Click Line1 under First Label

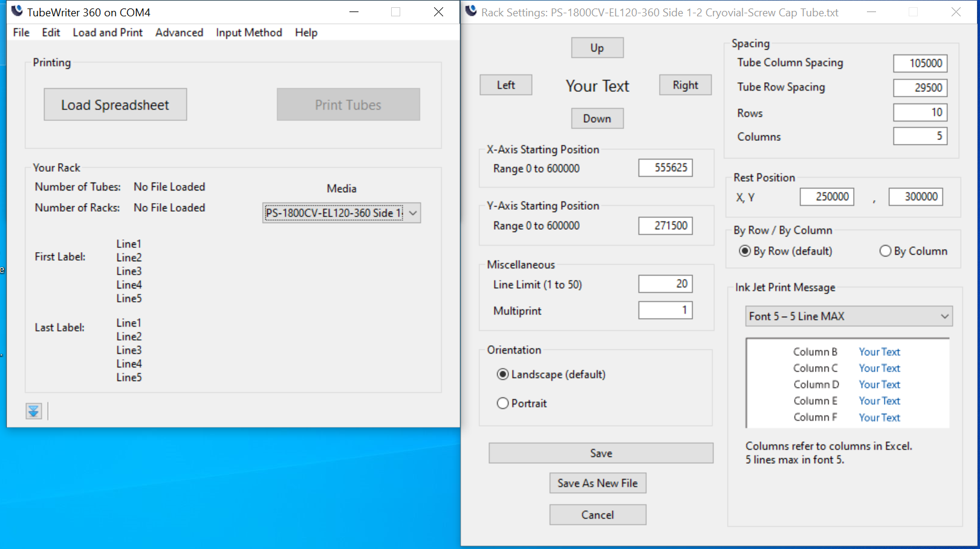129,244
